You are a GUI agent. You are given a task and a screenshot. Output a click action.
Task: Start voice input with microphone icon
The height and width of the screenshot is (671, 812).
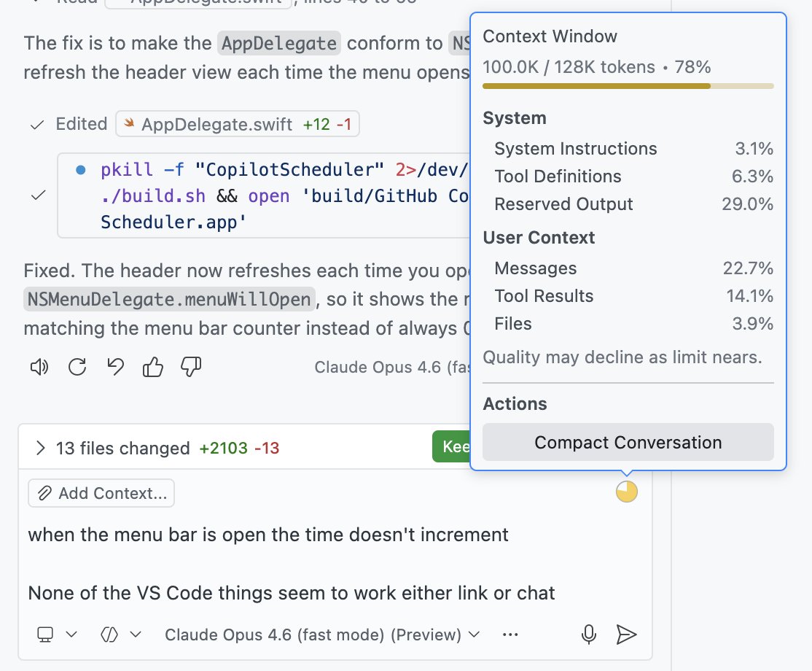click(589, 635)
